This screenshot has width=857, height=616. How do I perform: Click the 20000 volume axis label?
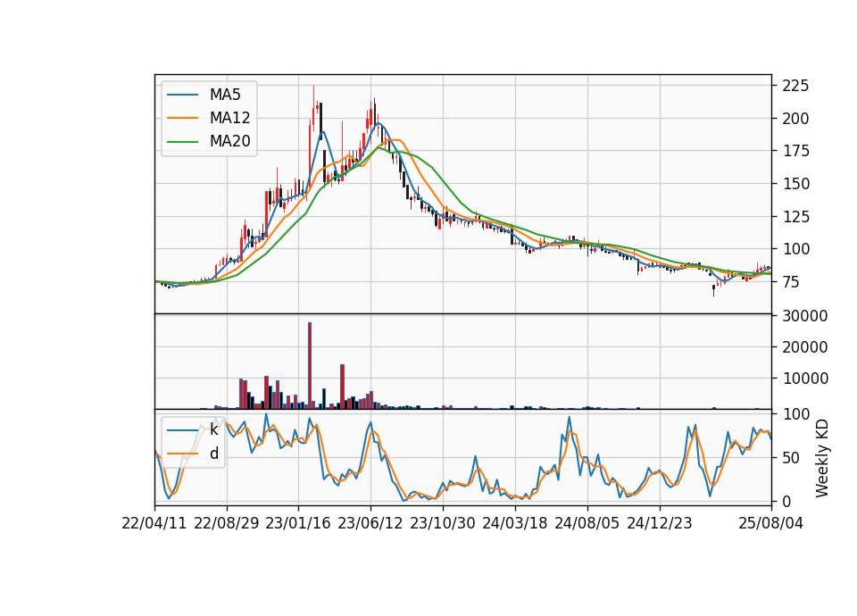coord(805,347)
